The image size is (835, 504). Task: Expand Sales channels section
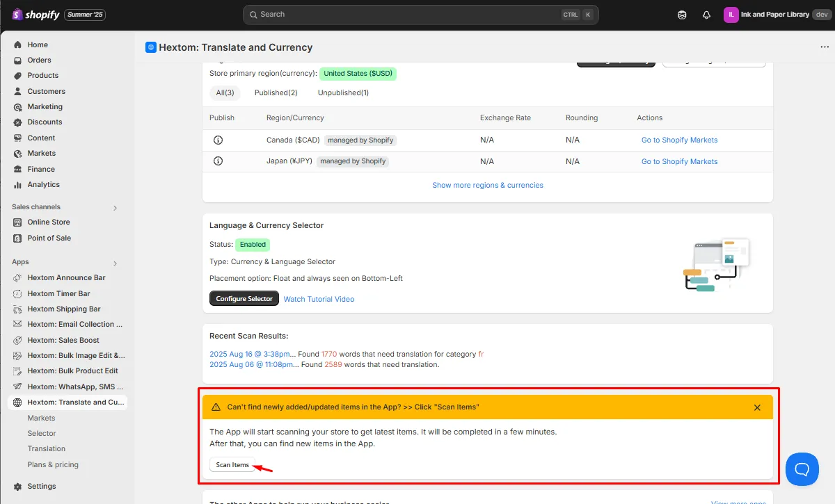pyautogui.click(x=116, y=207)
